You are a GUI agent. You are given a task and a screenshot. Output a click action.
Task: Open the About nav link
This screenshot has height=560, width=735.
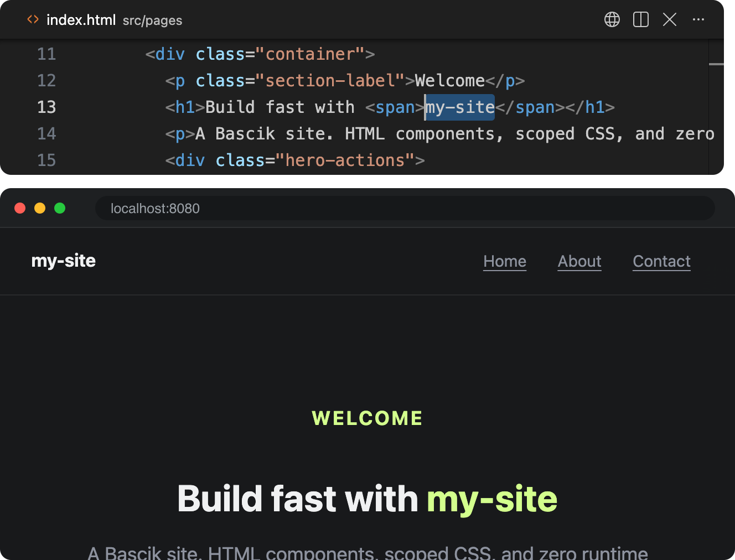tap(579, 261)
